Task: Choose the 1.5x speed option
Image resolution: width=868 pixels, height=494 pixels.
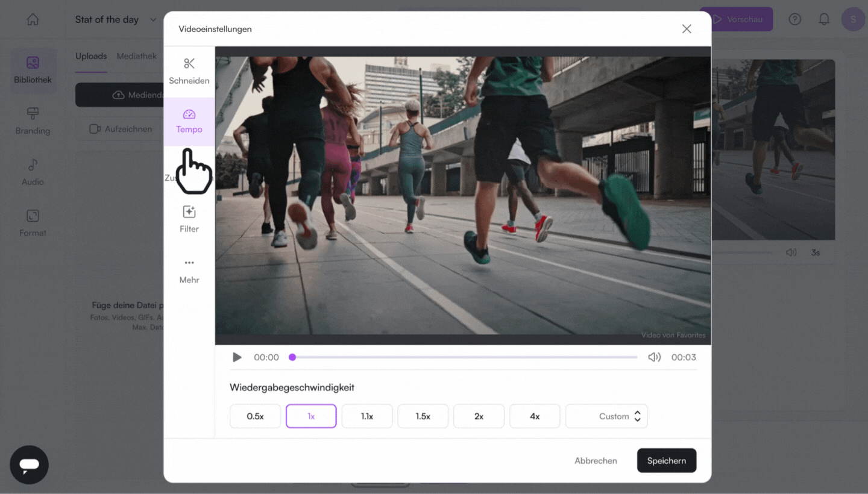Action: 423,416
